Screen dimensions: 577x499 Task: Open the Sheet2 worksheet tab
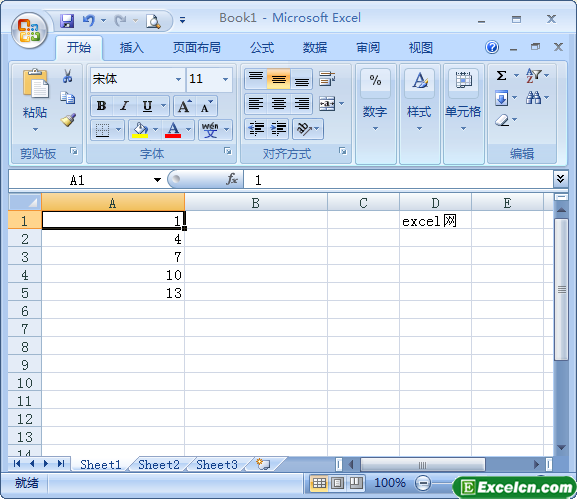159,465
